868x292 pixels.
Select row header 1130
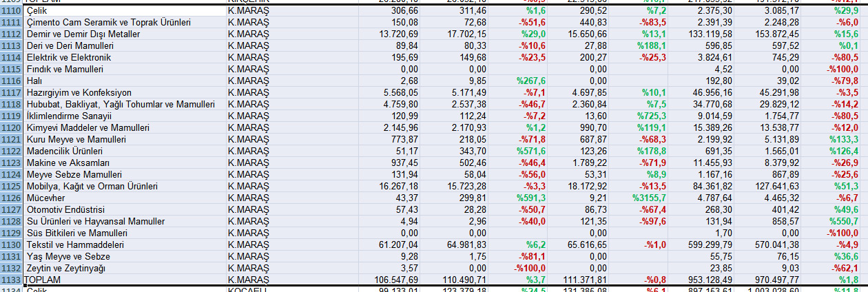click(x=12, y=245)
